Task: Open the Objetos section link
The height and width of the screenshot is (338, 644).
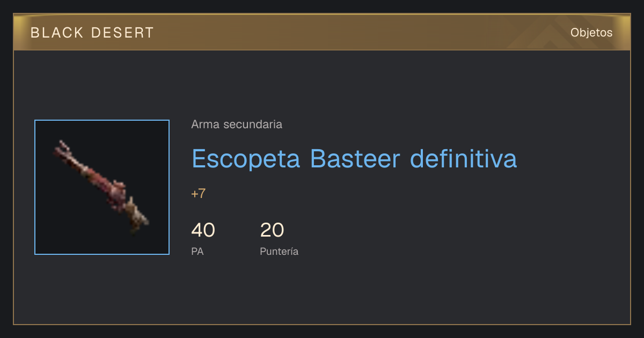Action: 591,33
